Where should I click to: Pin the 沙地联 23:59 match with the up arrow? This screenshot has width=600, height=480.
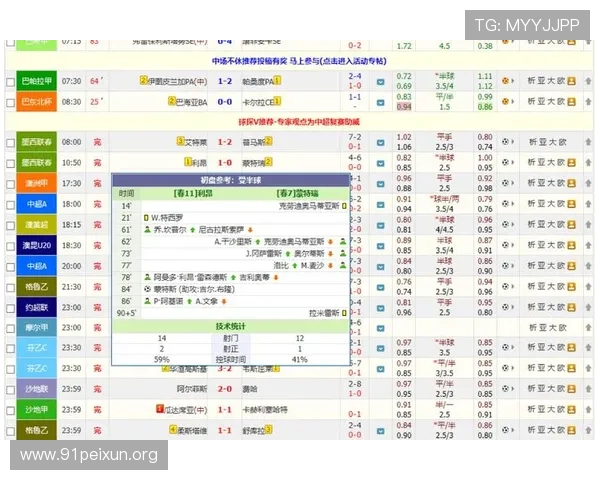[x=588, y=389]
